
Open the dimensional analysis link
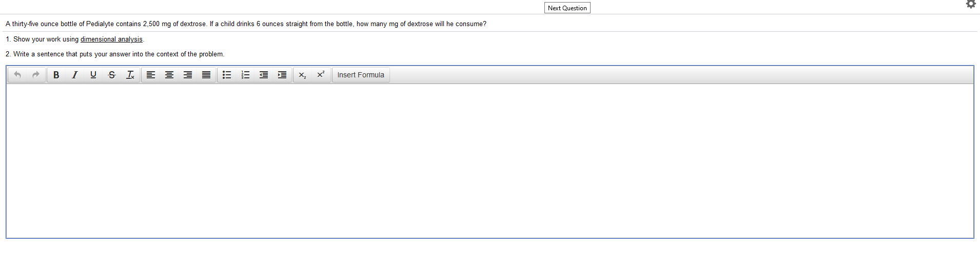pyautogui.click(x=111, y=39)
